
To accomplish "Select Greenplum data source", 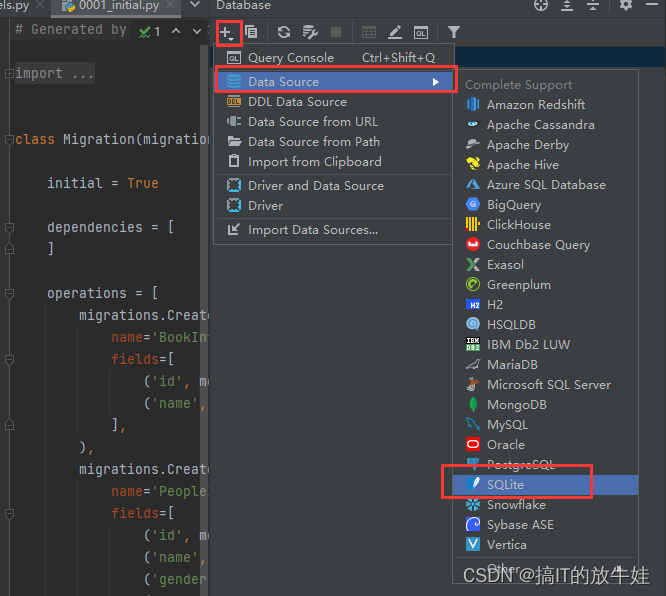I will 546,285.
